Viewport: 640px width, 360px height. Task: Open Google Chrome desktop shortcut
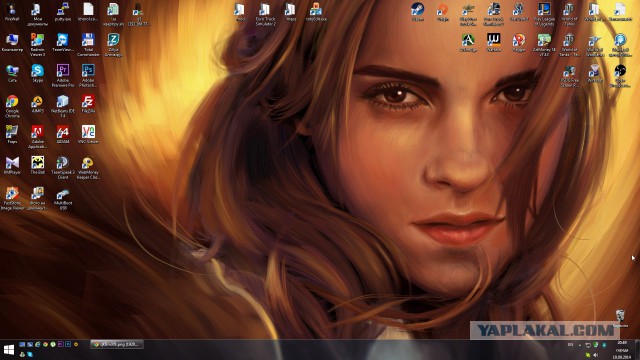[12, 106]
